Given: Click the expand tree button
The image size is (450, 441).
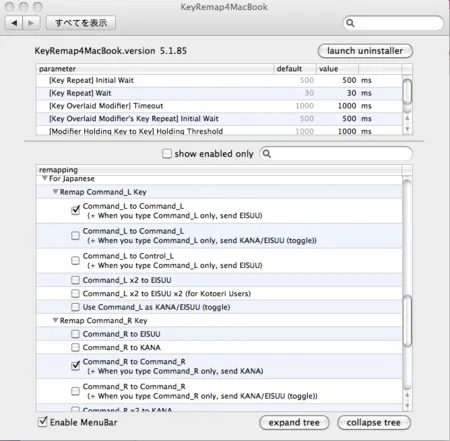Looking at the screenshot, I should 294,423.
